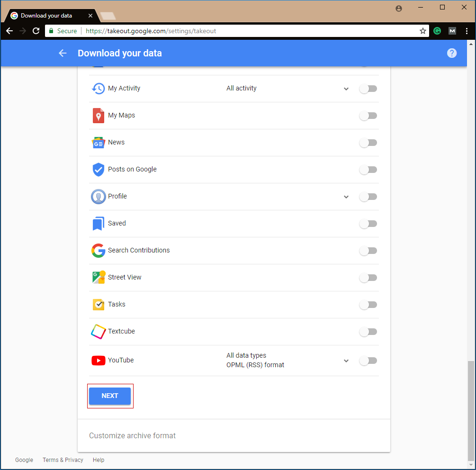Turn on the News toggle

coord(368,143)
